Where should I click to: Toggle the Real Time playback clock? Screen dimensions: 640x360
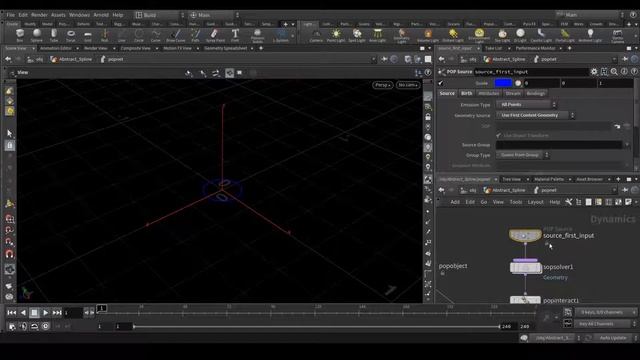click(45, 326)
